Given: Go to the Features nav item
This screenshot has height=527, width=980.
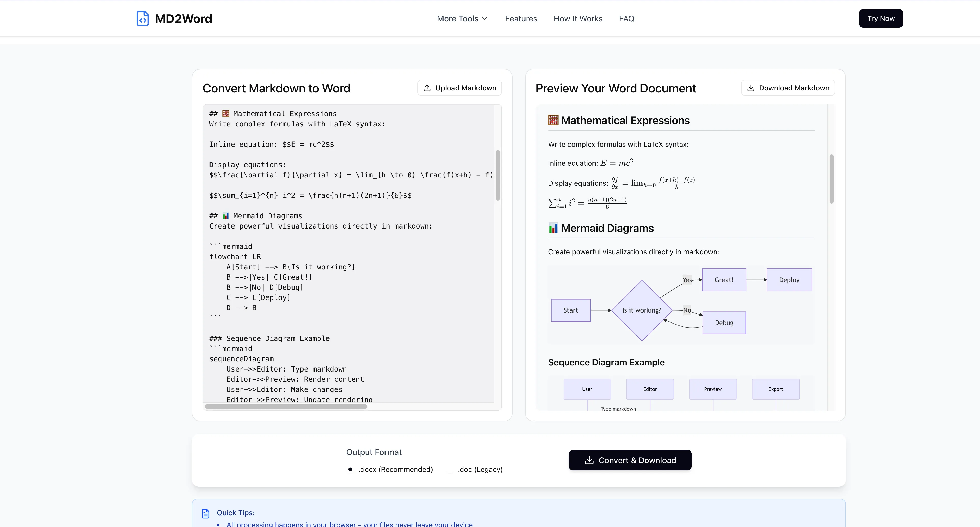Looking at the screenshot, I should (521, 19).
